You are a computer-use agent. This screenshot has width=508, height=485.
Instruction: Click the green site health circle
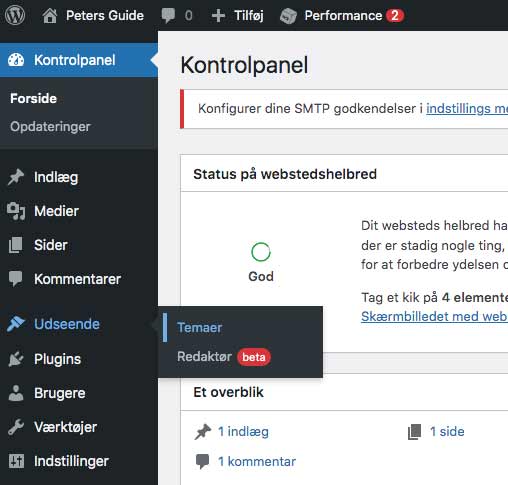pyautogui.click(x=261, y=252)
